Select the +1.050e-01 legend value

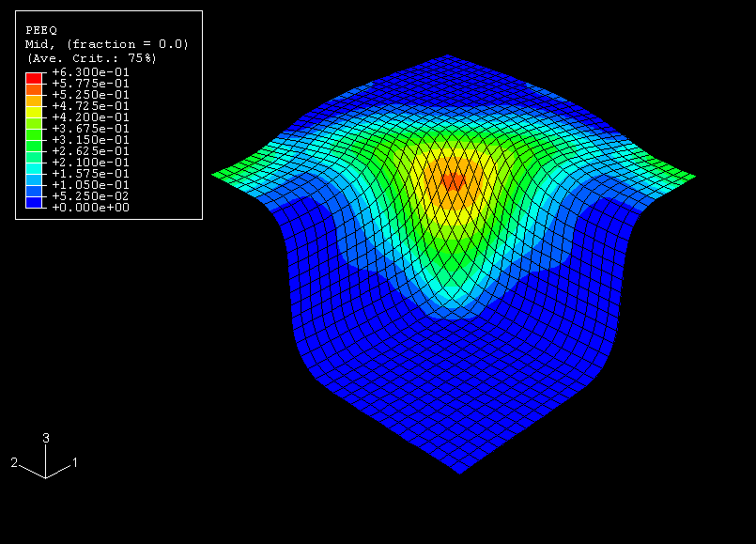pos(91,185)
